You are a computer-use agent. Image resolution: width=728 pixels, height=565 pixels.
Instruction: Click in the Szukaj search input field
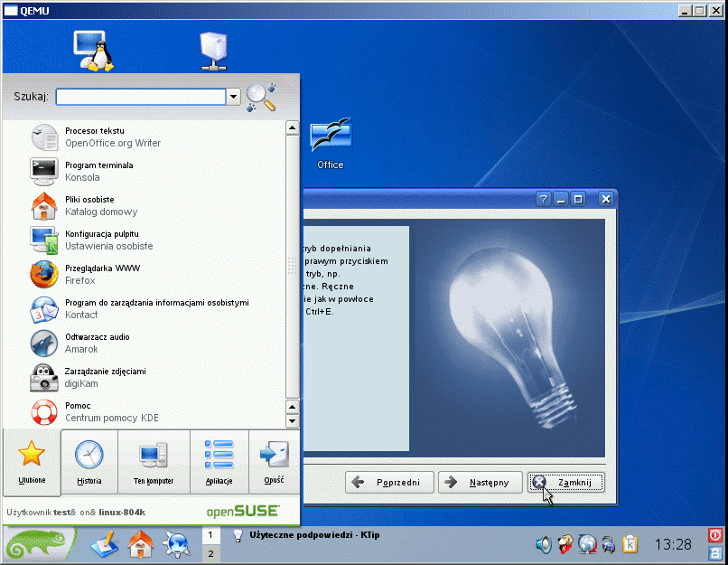click(140, 97)
